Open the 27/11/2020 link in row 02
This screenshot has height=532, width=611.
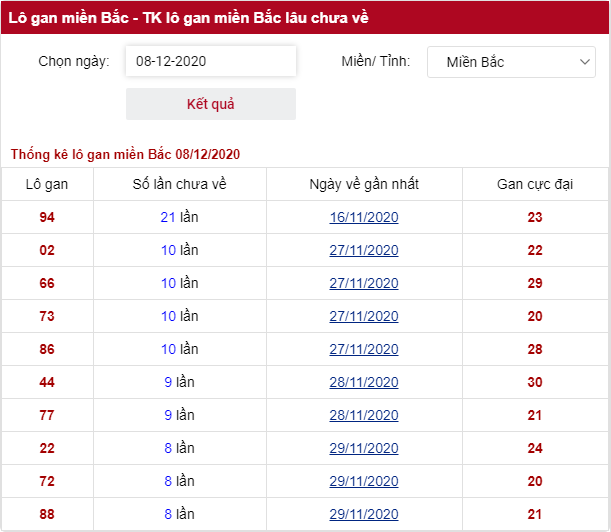[364, 250]
